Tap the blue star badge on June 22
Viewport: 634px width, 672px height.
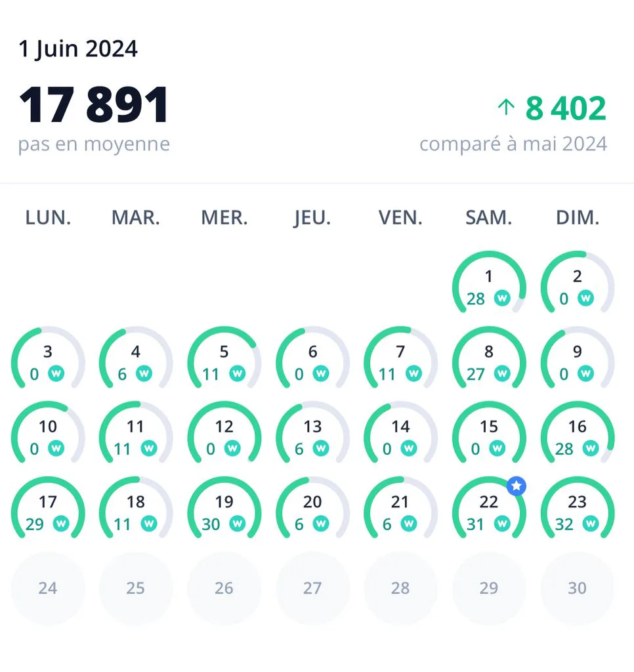coord(516,486)
